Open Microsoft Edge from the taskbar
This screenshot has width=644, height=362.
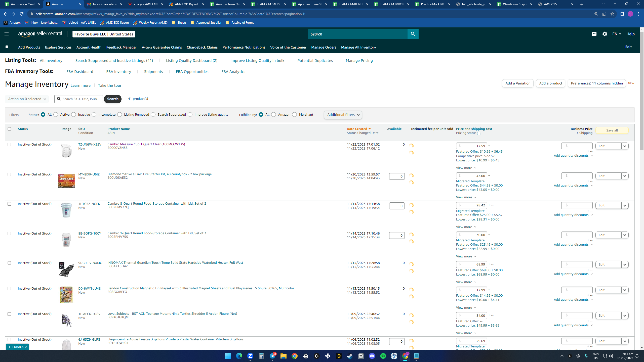(239, 356)
